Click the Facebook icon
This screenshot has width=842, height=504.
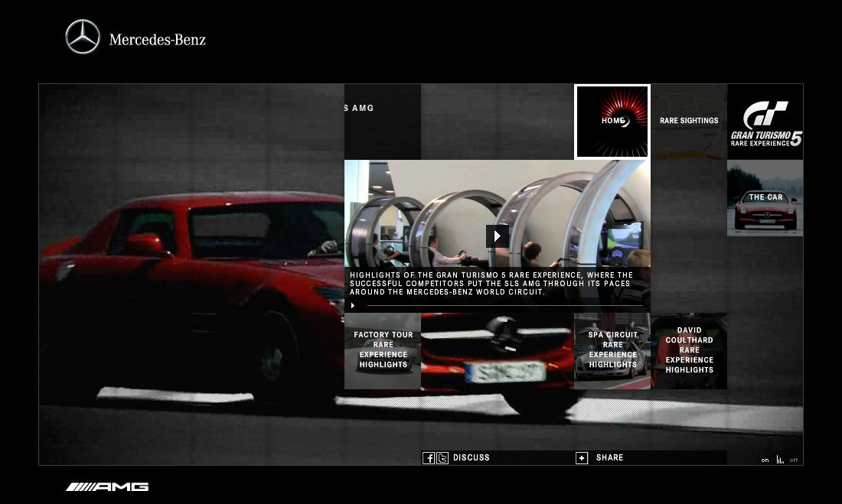[x=429, y=458]
